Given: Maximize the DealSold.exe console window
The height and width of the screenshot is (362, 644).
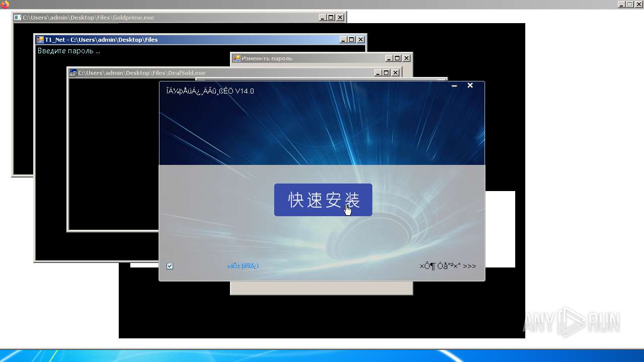Looking at the screenshot, I should 386,73.
